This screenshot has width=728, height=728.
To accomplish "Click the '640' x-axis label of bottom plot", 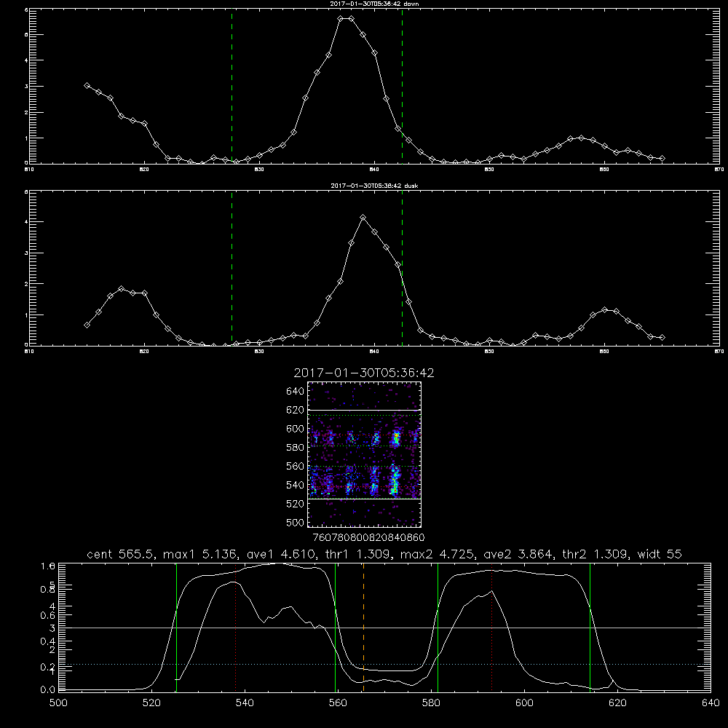I will [711, 703].
